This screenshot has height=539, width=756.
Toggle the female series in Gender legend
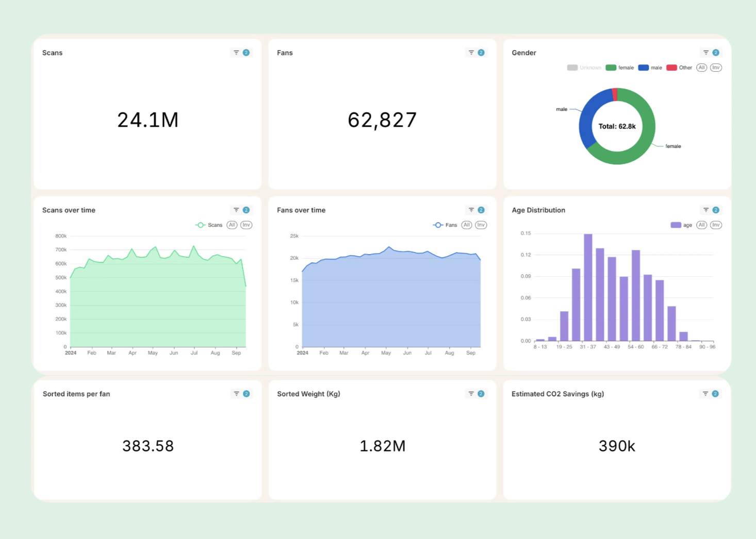[x=619, y=68]
